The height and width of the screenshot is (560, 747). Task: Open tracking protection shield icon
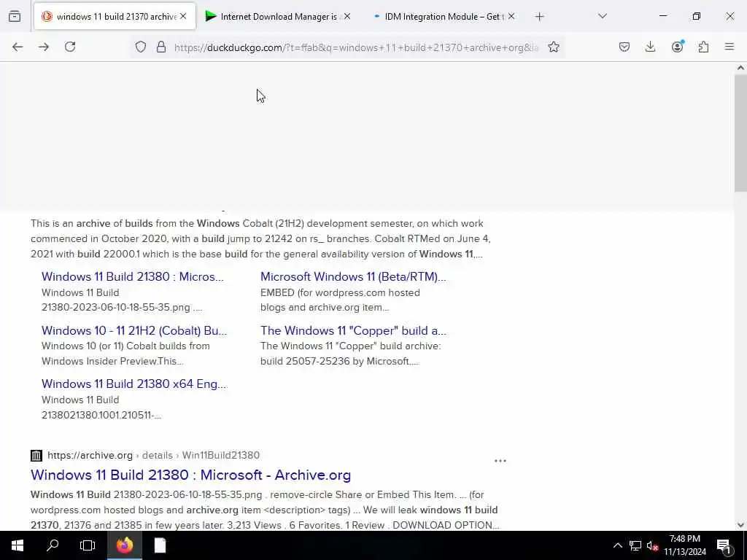[141, 47]
